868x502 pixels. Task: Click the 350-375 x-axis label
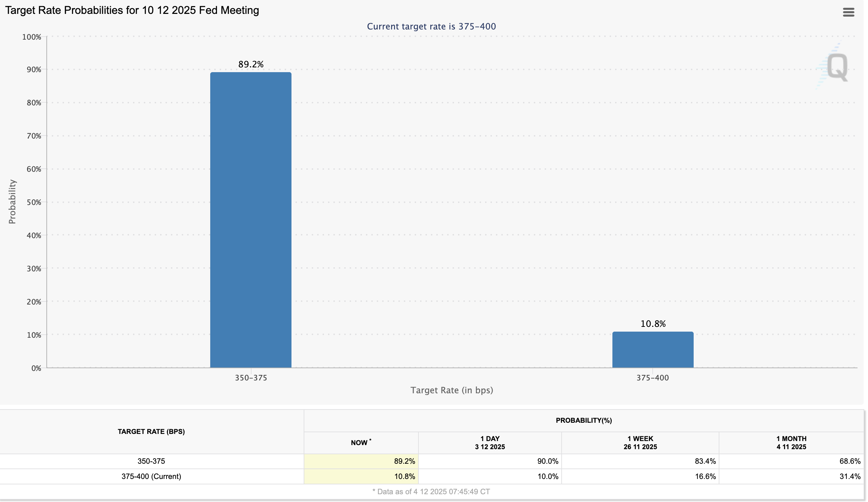point(251,378)
